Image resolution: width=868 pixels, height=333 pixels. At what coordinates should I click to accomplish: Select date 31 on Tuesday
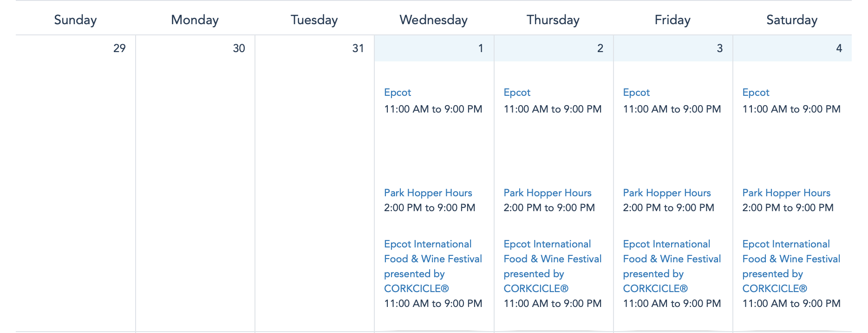[x=358, y=48]
